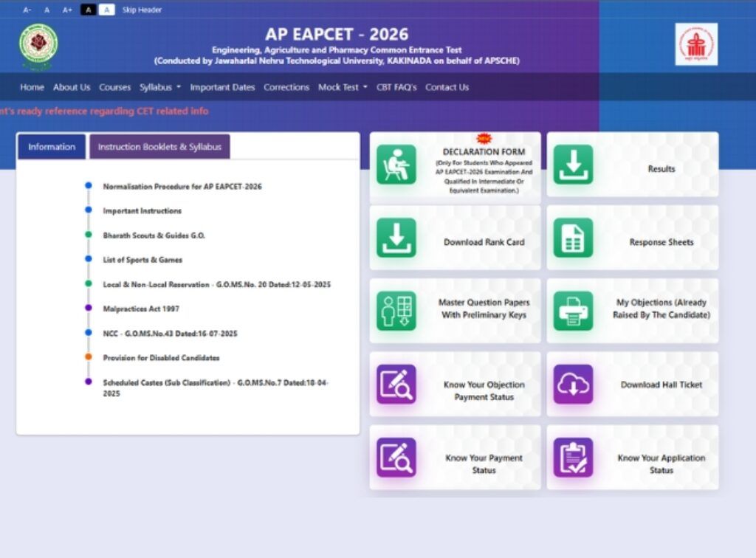Click the Master Question Papers icon
Image resolution: width=756 pixels, height=558 pixels.
tap(396, 311)
